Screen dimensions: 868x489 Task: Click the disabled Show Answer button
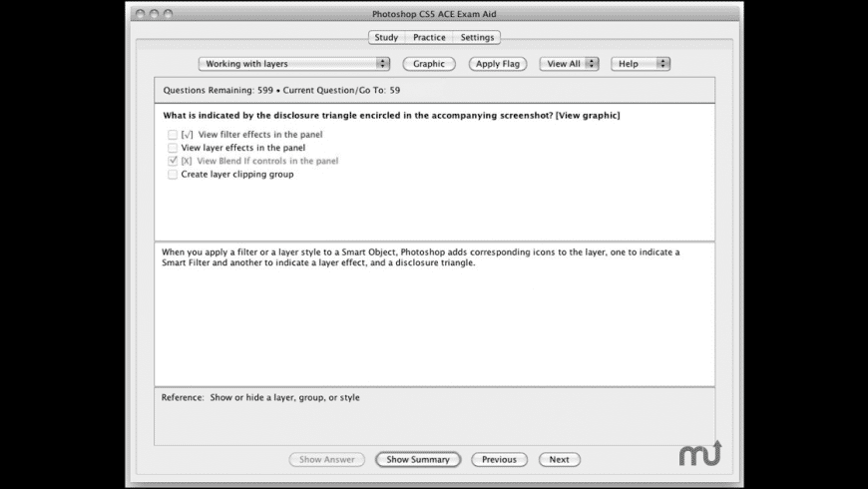(x=326, y=460)
